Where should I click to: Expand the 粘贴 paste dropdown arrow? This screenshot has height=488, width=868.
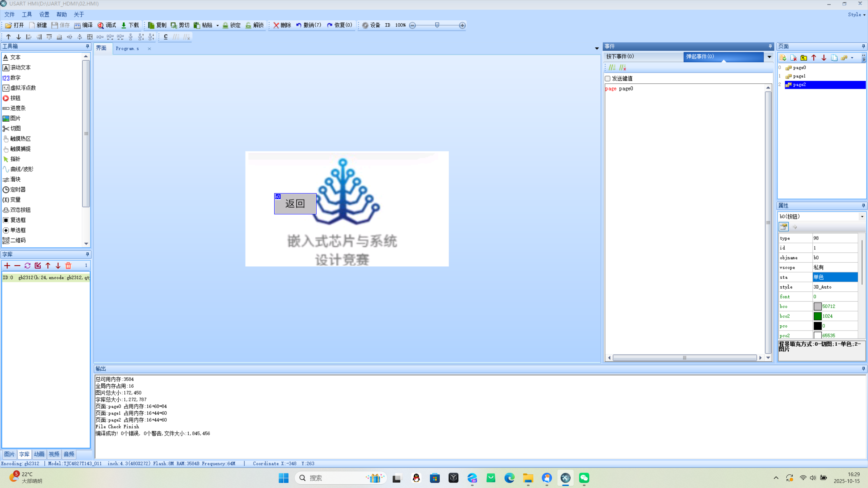pyautogui.click(x=217, y=25)
